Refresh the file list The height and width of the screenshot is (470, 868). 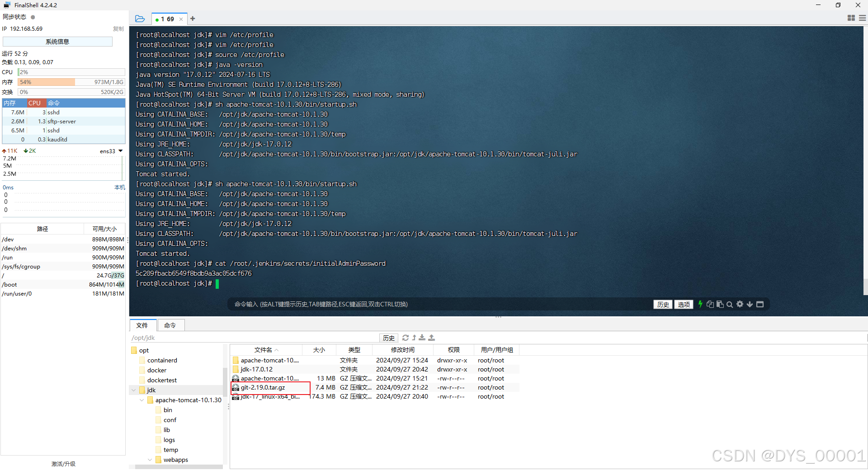click(405, 338)
